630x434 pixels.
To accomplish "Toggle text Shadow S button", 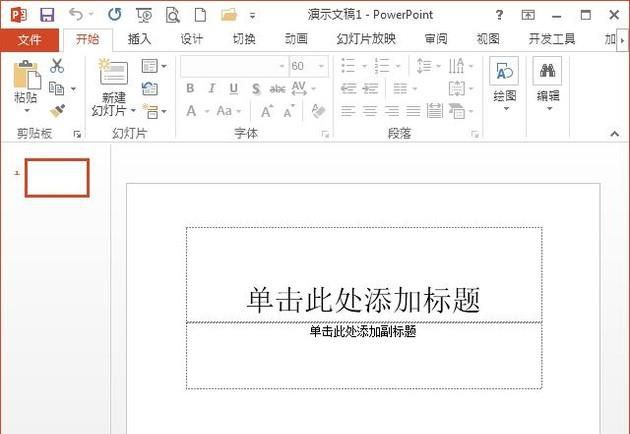I will click(x=256, y=88).
